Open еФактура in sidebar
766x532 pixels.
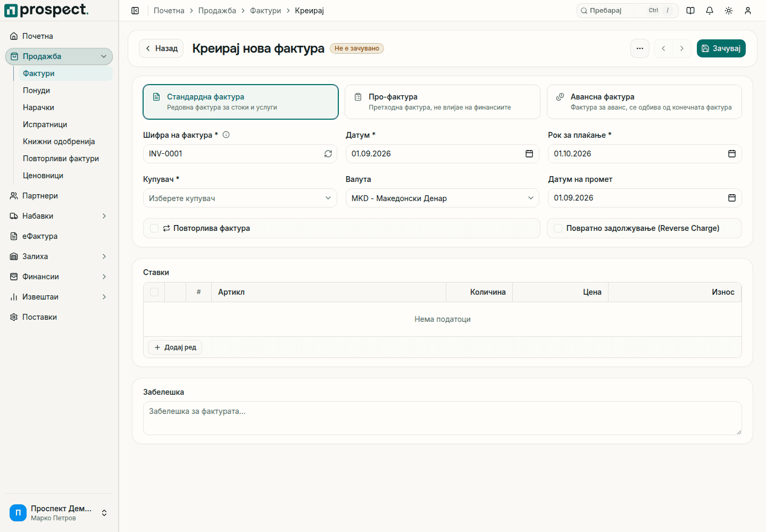(x=59, y=236)
